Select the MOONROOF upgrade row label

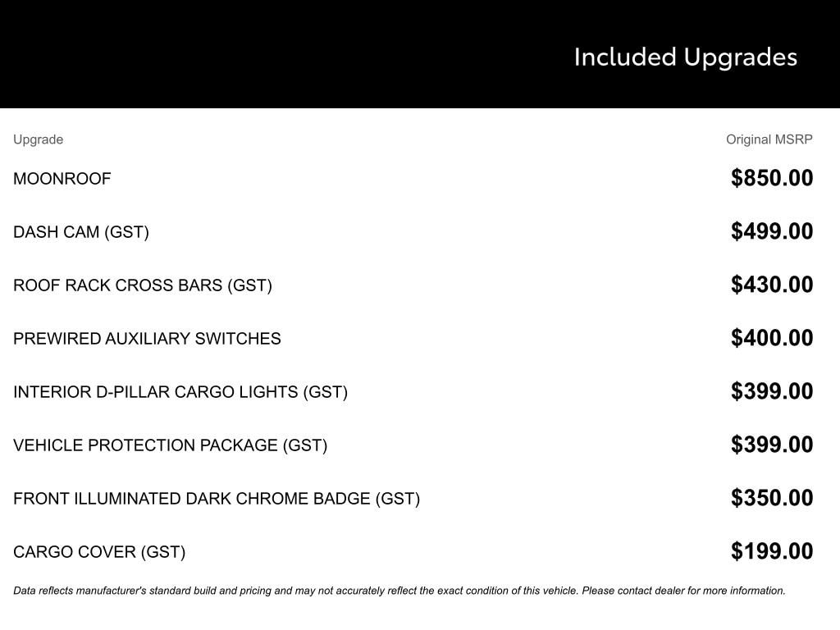(x=62, y=179)
